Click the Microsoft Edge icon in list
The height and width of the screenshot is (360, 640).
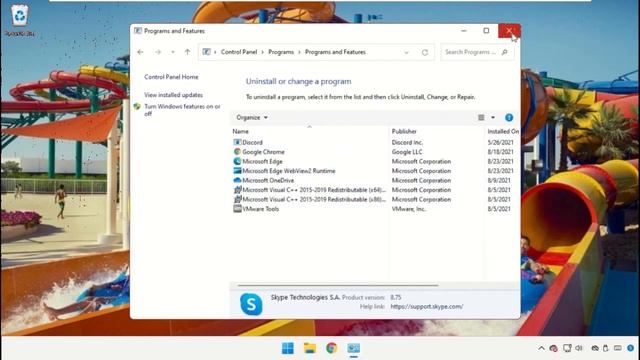pos(237,161)
